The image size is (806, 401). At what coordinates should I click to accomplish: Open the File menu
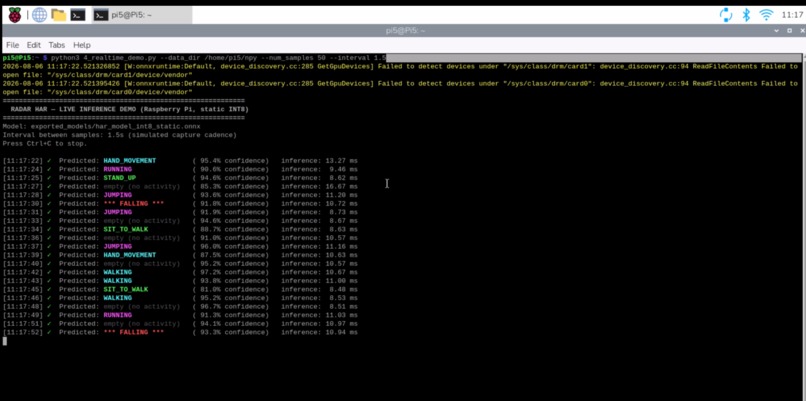pos(12,45)
